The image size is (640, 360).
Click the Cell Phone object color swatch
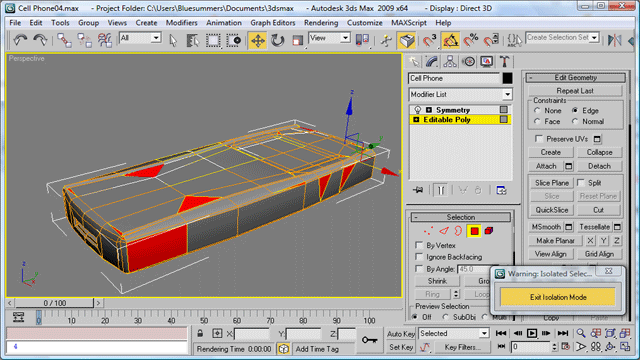point(507,78)
